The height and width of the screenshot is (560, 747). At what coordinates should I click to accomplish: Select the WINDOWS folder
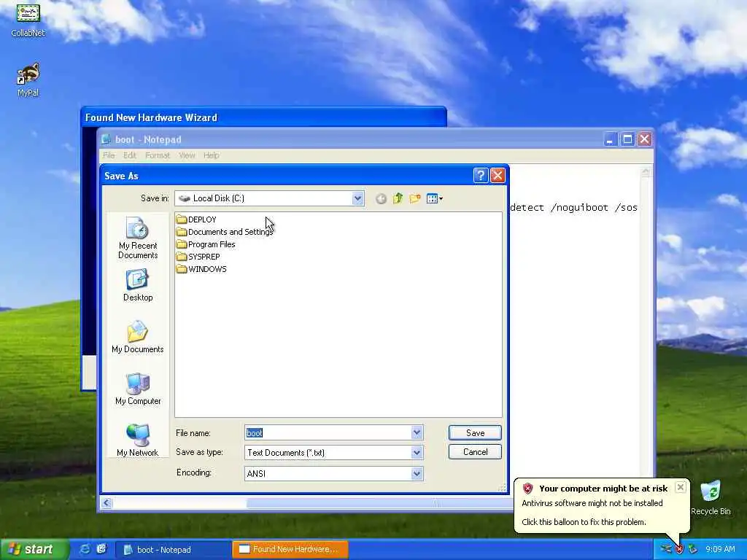click(x=201, y=269)
